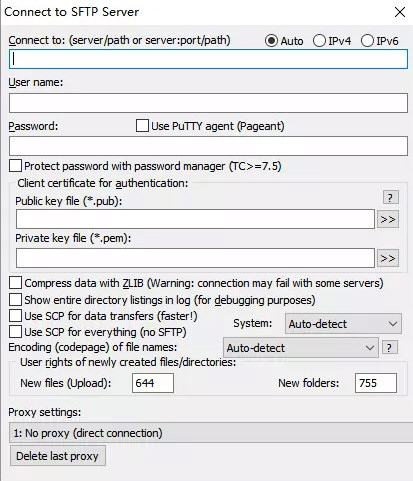Viewport: 413px width, 481px height.
Task: Open the System Auto-detect dropdown
Action: [343, 324]
